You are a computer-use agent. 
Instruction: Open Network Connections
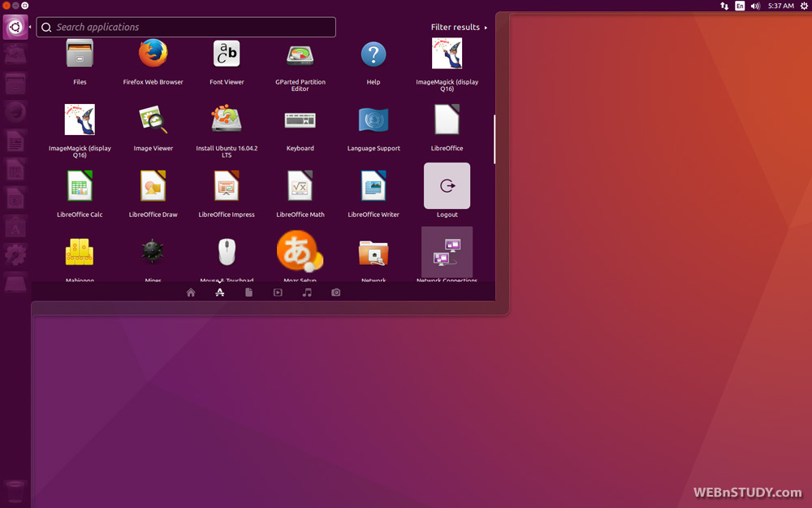click(447, 252)
